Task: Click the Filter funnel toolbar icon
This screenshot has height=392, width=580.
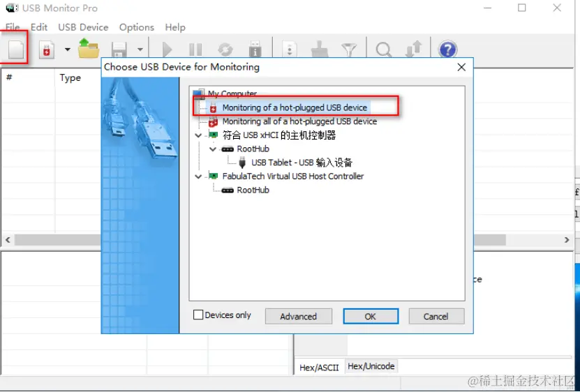Action: coord(349,50)
